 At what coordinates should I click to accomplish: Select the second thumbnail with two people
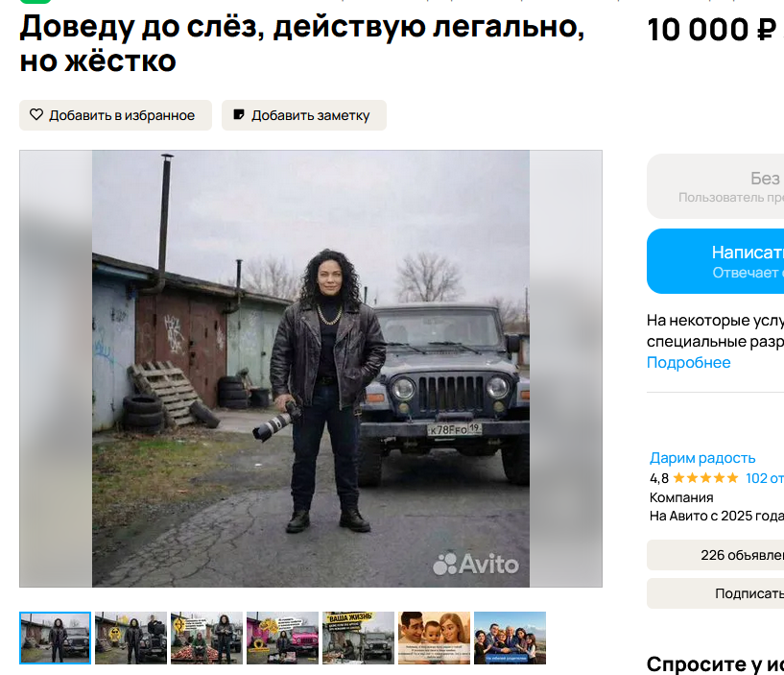(x=131, y=638)
